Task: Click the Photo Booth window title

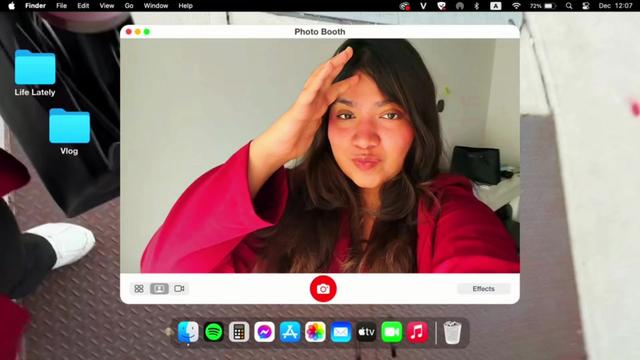Action: [320, 32]
